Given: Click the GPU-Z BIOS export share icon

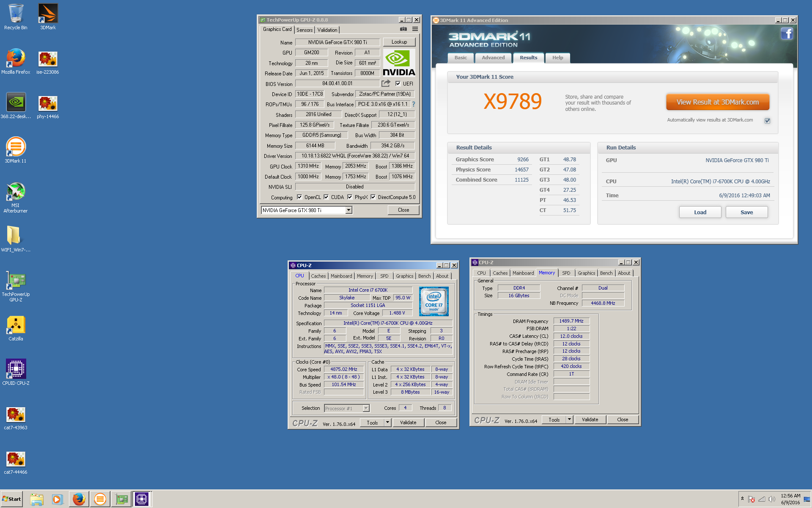Looking at the screenshot, I should coord(386,83).
